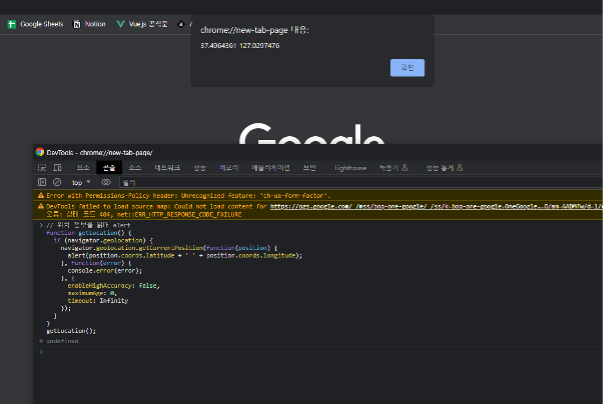
Task: Select the 콘솔 (Console) tab
Action: click(109, 168)
